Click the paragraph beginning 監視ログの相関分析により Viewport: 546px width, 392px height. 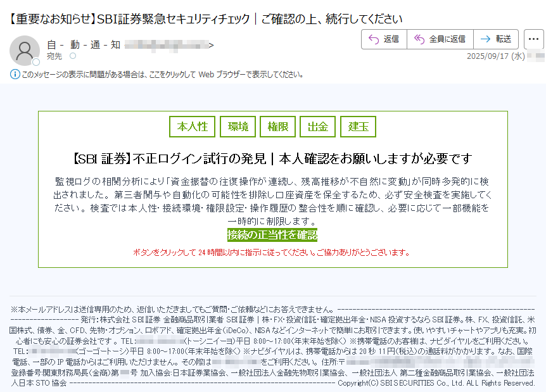coord(272,201)
